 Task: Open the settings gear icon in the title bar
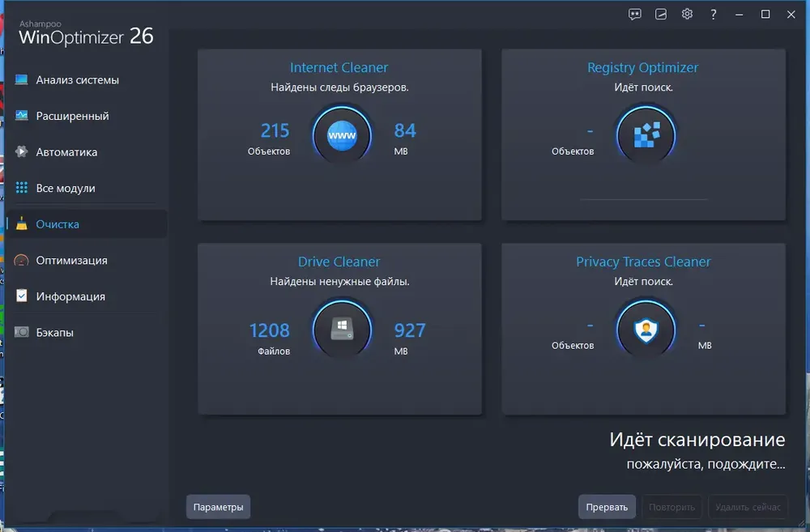pyautogui.click(x=687, y=15)
